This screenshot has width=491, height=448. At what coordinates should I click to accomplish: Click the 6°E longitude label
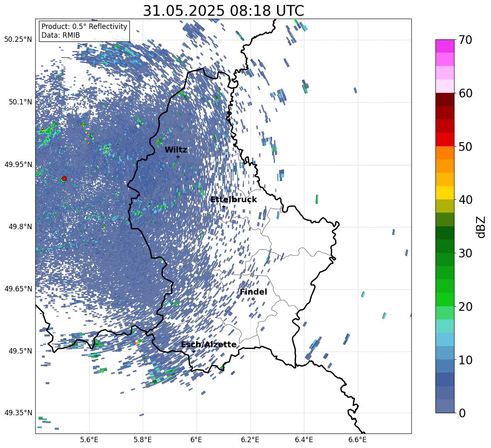point(196,440)
